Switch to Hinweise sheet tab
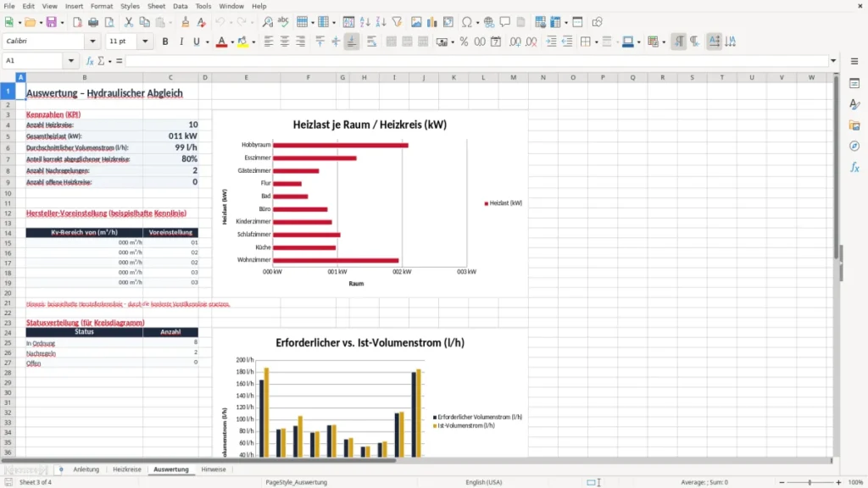 (214, 469)
